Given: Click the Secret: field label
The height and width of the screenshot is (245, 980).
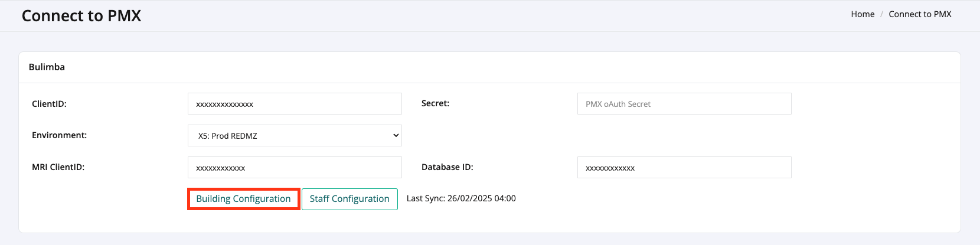Looking at the screenshot, I should pyautogui.click(x=435, y=103).
